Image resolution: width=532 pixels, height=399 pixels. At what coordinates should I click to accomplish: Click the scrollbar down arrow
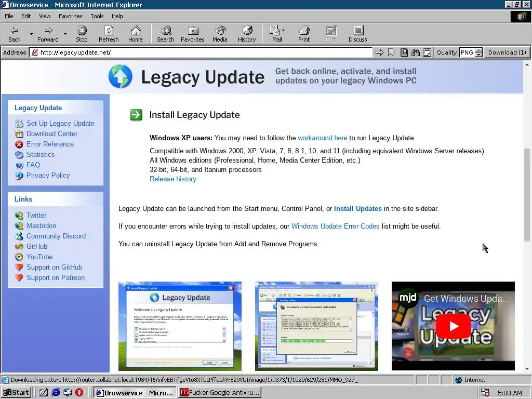(x=527, y=369)
